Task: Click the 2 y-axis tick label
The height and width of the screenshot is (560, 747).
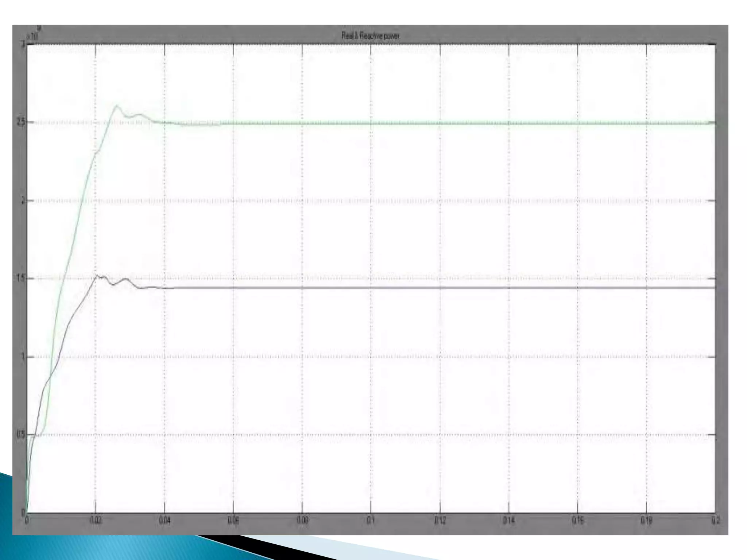Action: point(23,201)
